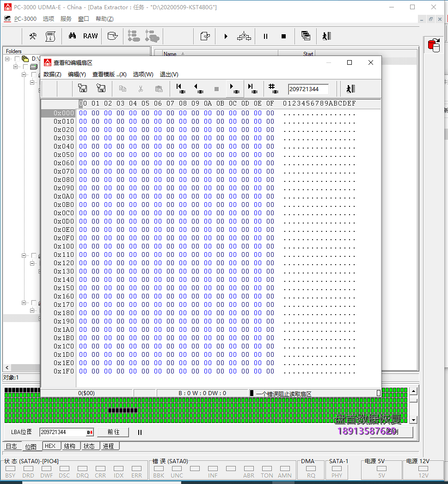
Task: Switch to the HEX tab
Action: 50,446
